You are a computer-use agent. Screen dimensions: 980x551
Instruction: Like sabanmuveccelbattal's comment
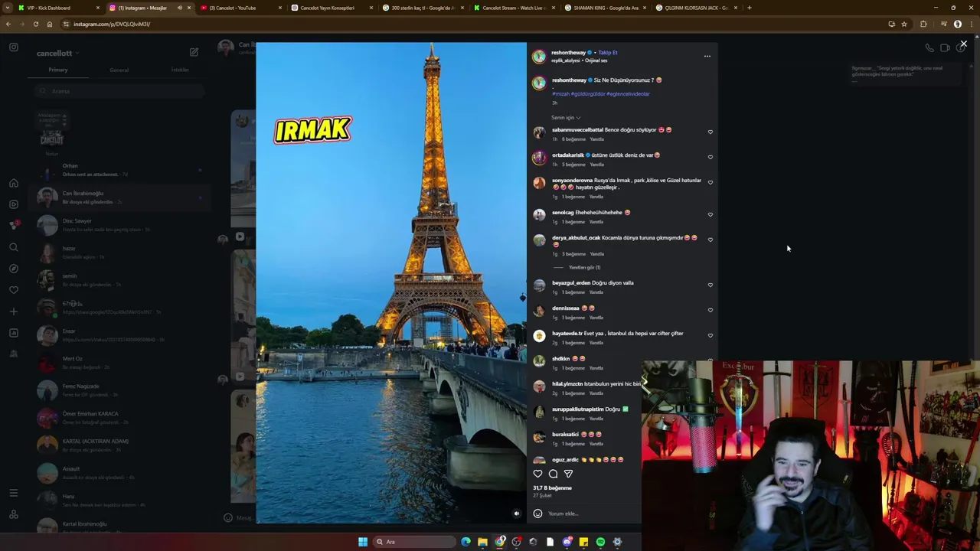click(710, 132)
